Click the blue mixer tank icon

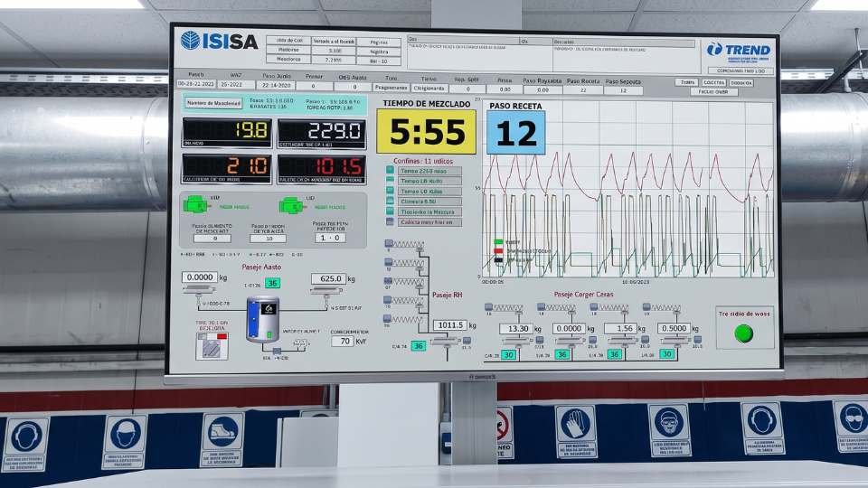pos(262,319)
